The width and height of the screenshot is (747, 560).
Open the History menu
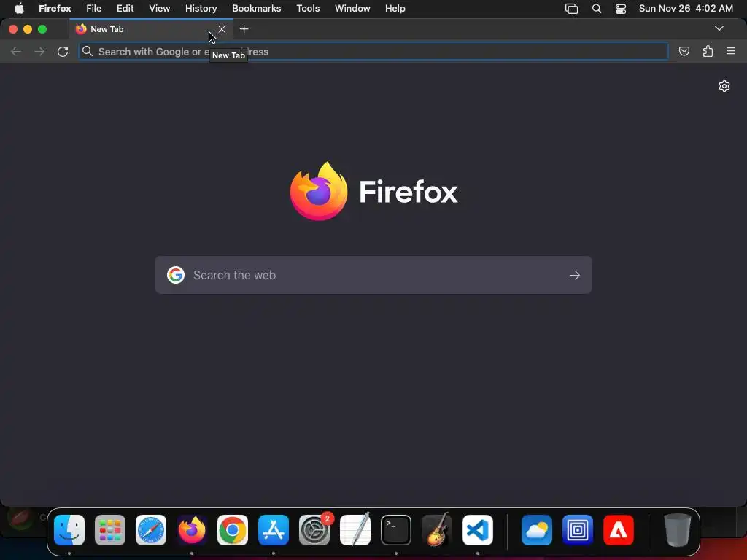tap(201, 9)
